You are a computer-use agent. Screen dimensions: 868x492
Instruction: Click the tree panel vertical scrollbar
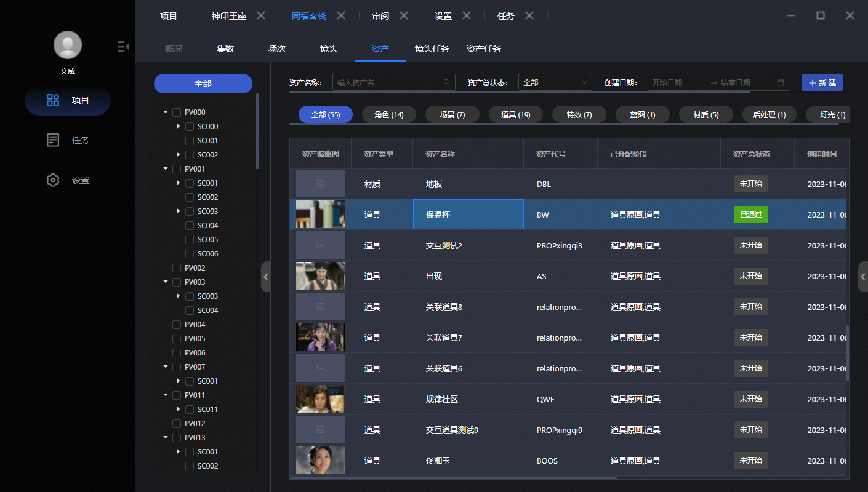(x=257, y=131)
